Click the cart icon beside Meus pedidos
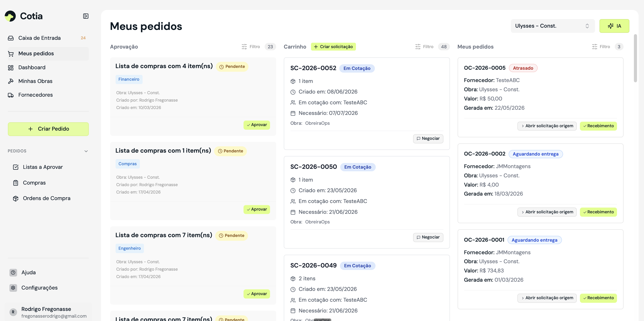The width and height of the screenshot is (644, 321). [11, 53]
